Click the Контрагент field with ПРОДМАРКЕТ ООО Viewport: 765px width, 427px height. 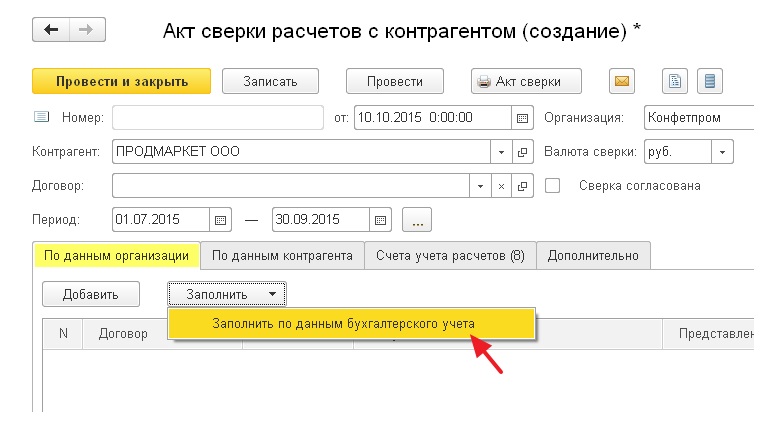pyautogui.click(x=302, y=152)
